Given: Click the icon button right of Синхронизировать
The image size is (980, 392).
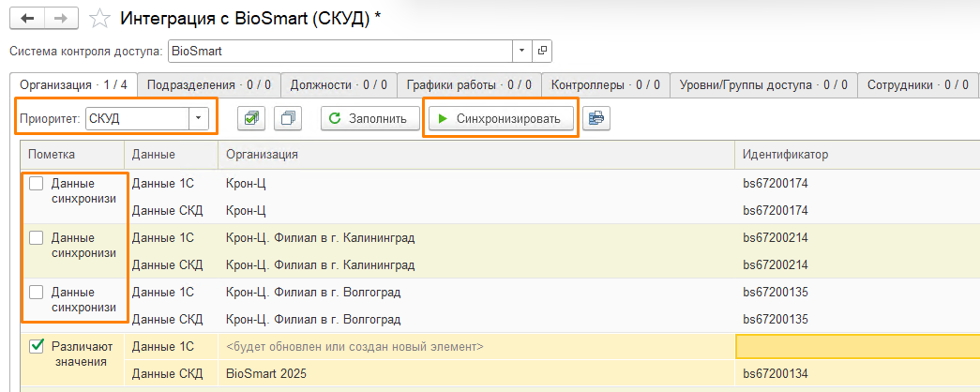Looking at the screenshot, I should [x=596, y=118].
